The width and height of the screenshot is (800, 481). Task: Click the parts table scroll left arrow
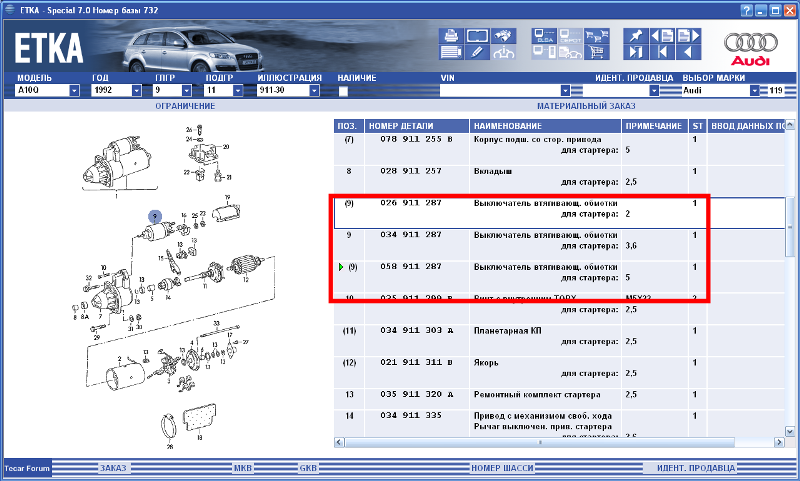point(339,442)
